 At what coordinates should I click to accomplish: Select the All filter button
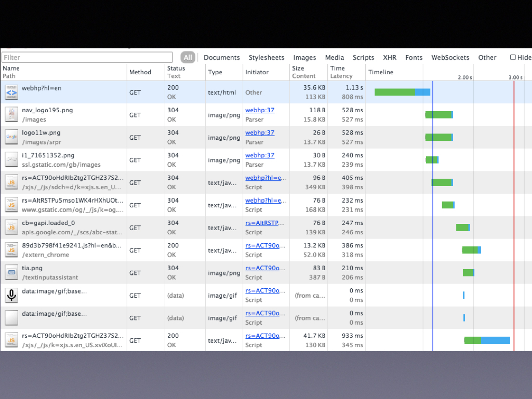[x=188, y=58]
